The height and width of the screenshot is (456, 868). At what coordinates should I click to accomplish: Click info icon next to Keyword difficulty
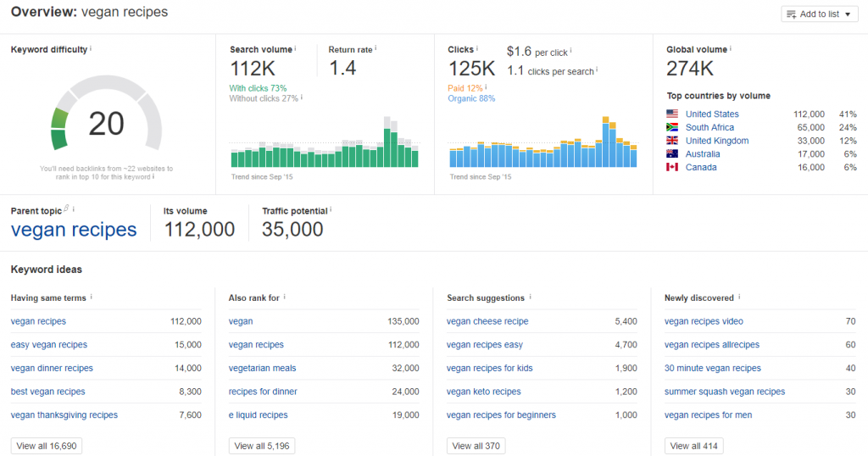pos(91,48)
